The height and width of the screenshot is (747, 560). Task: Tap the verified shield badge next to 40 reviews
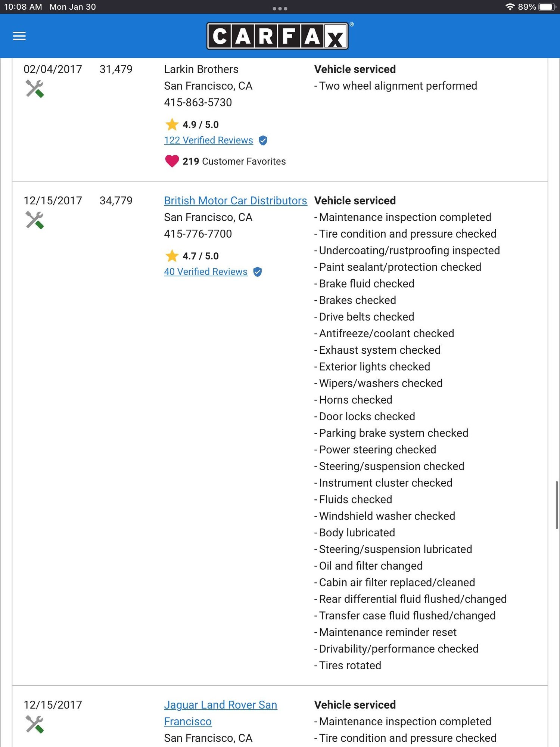(x=257, y=272)
